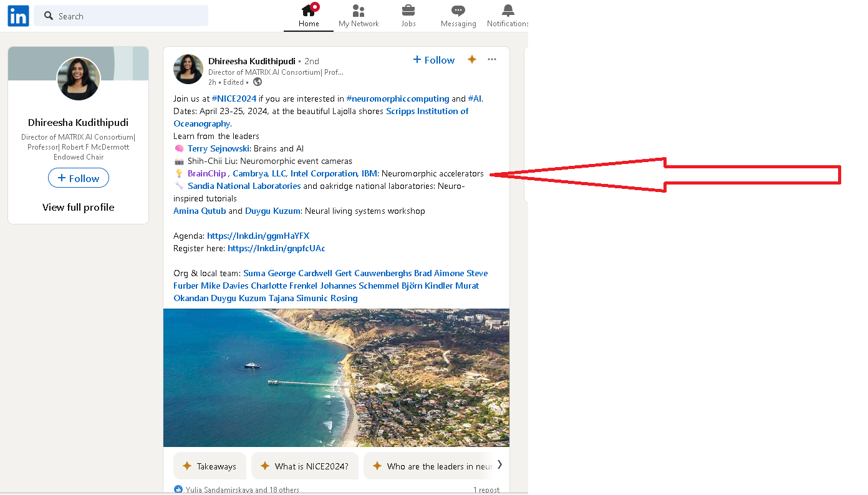The height and width of the screenshot is (495, 868).
Task: Open the #AI hashtag
Action: click(x=475, y=99)
